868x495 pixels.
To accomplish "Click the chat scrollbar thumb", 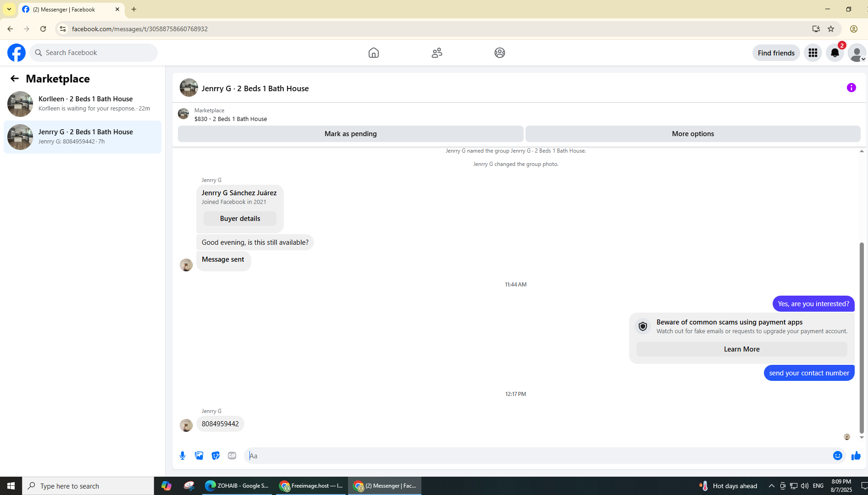I will [862, 338].
